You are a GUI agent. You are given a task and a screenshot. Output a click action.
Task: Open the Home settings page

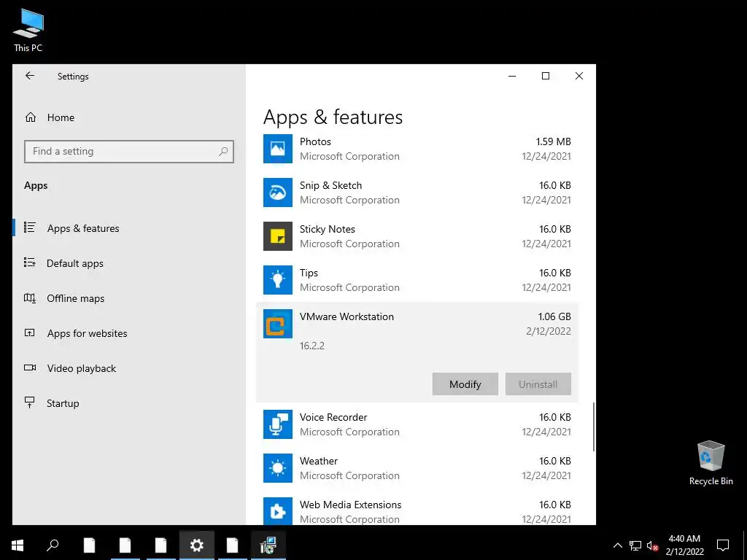click(129, 117)
